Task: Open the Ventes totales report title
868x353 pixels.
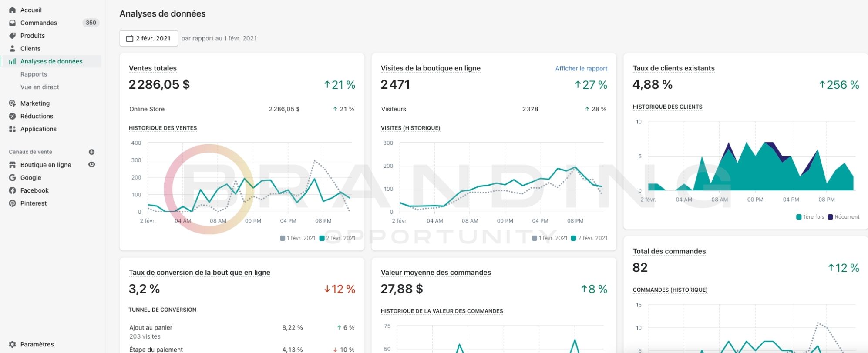Action: click(x=153, y=68)
